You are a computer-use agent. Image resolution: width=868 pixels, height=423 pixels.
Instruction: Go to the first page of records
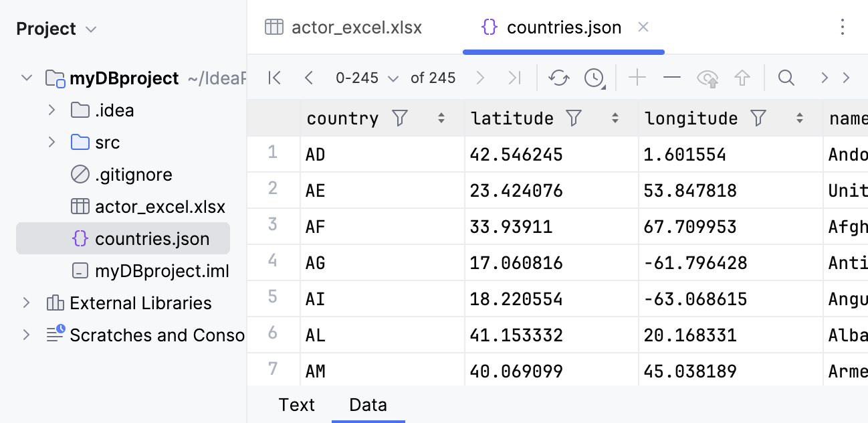tap(274, 78)
